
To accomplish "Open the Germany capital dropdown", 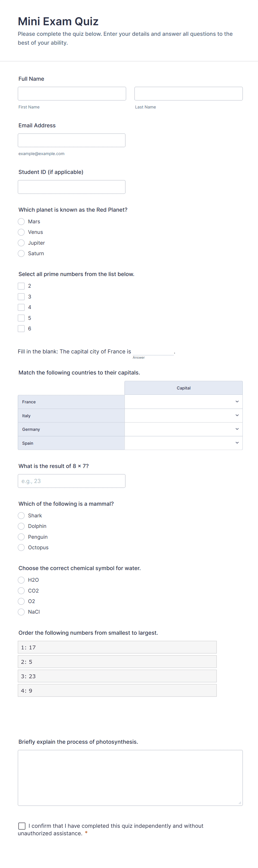I will pos(183,429).
